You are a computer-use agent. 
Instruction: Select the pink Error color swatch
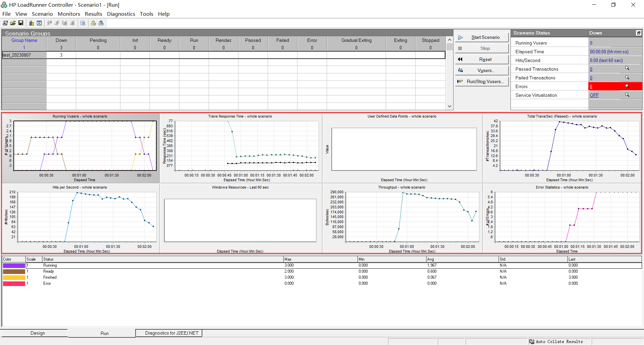coord(14,283)
